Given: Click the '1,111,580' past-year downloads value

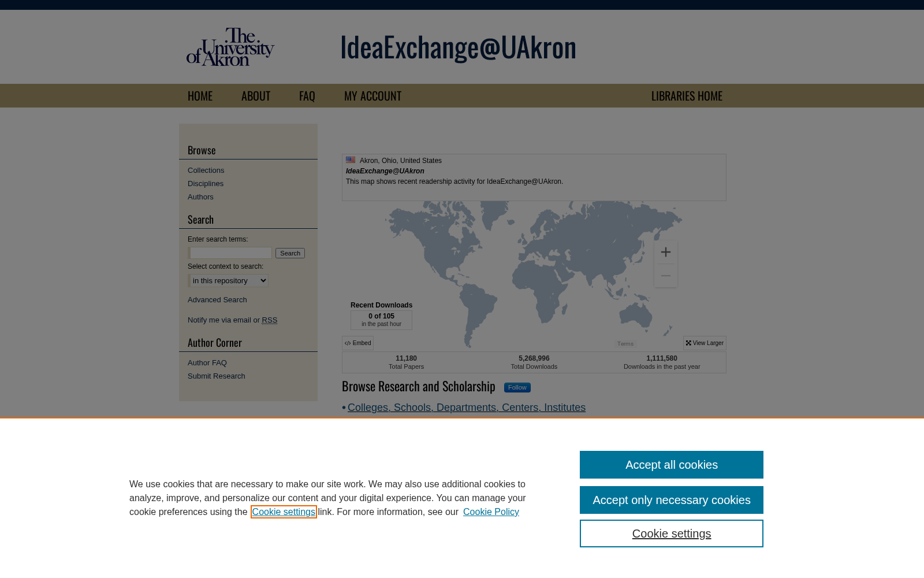Looking at the screenshot, I should pyautogui.click(x=662, y=358).
